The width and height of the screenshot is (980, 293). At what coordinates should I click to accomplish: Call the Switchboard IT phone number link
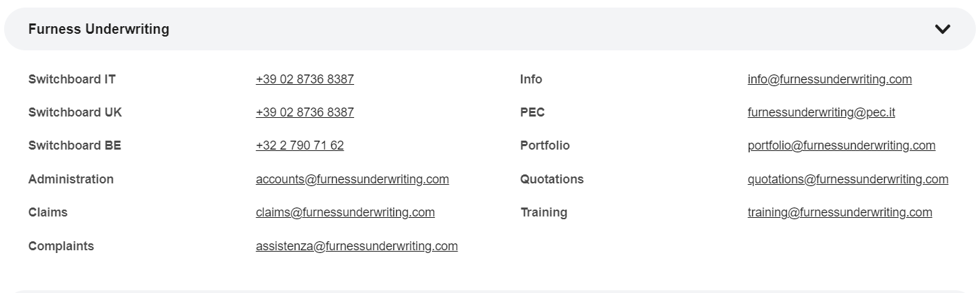click(x=304, y=79)
